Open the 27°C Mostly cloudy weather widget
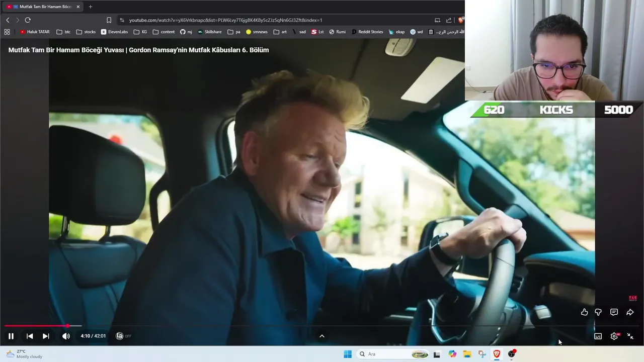 click(24, 354)
